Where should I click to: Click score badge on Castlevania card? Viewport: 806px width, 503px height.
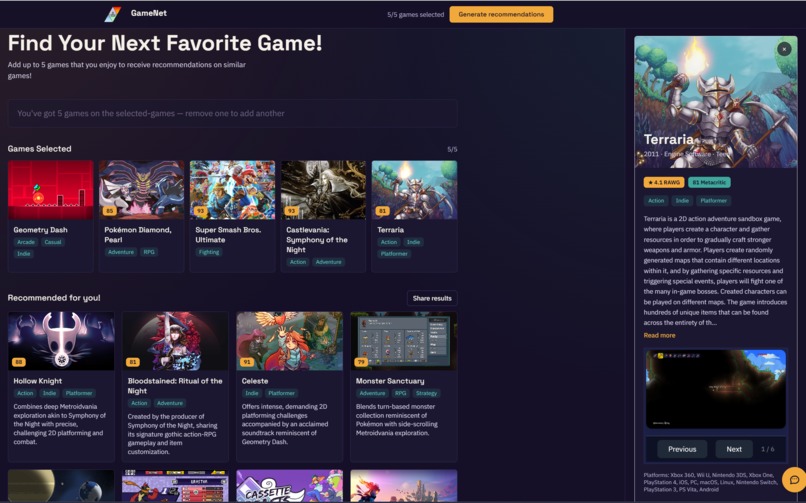coord(291,211)
